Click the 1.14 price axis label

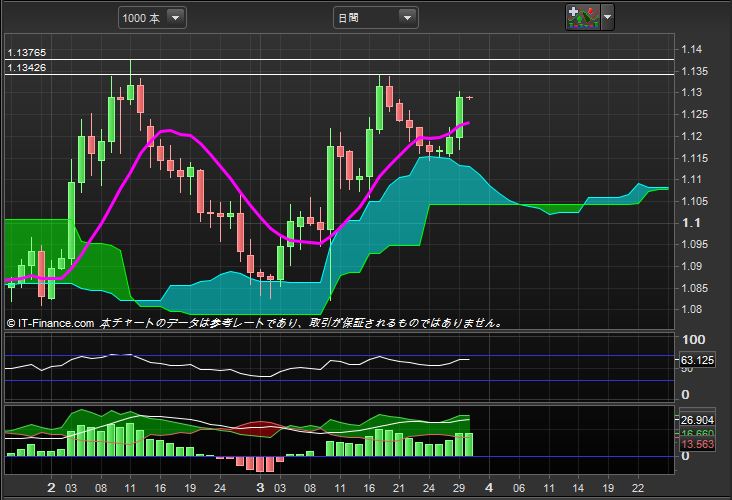(x=691, y=49)
